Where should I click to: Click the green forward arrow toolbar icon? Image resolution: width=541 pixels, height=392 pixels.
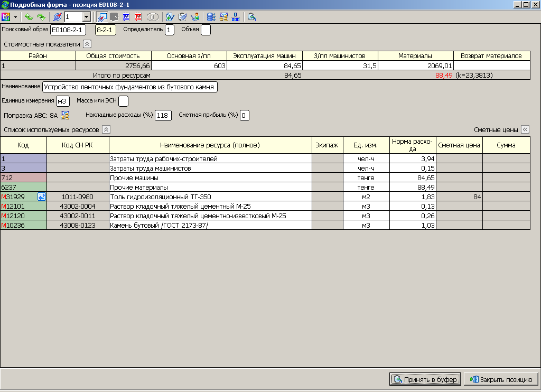[41, 16]
